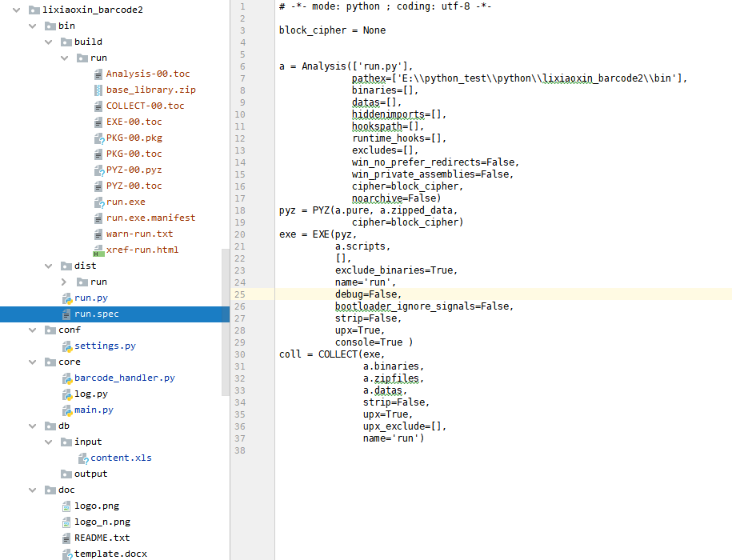Collapse the input folder chevron
The width and height of the screenshot is (732, 560).
49,442
